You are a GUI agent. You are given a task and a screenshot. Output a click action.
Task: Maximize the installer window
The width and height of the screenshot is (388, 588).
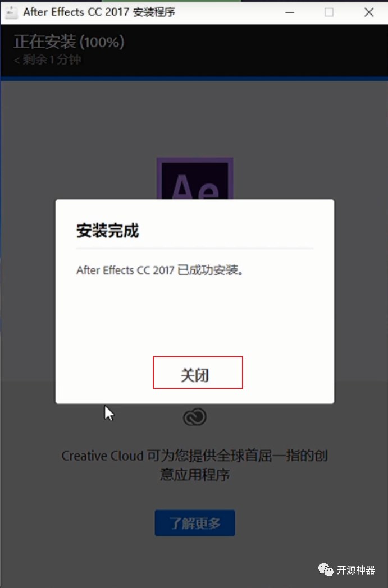[x=328, y=12]
